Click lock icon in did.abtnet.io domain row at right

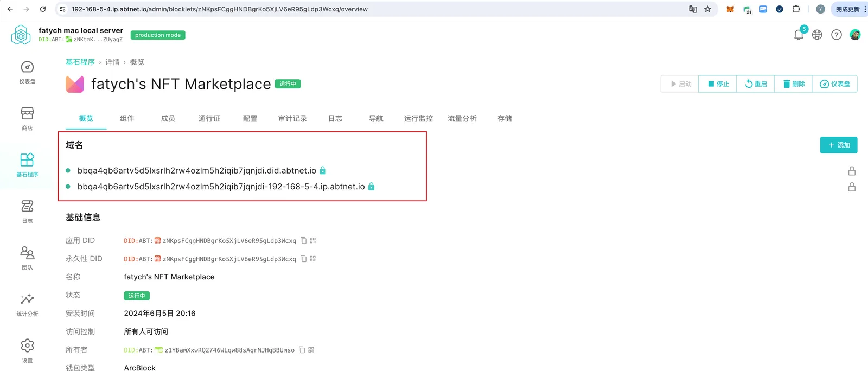click(852, 171)
